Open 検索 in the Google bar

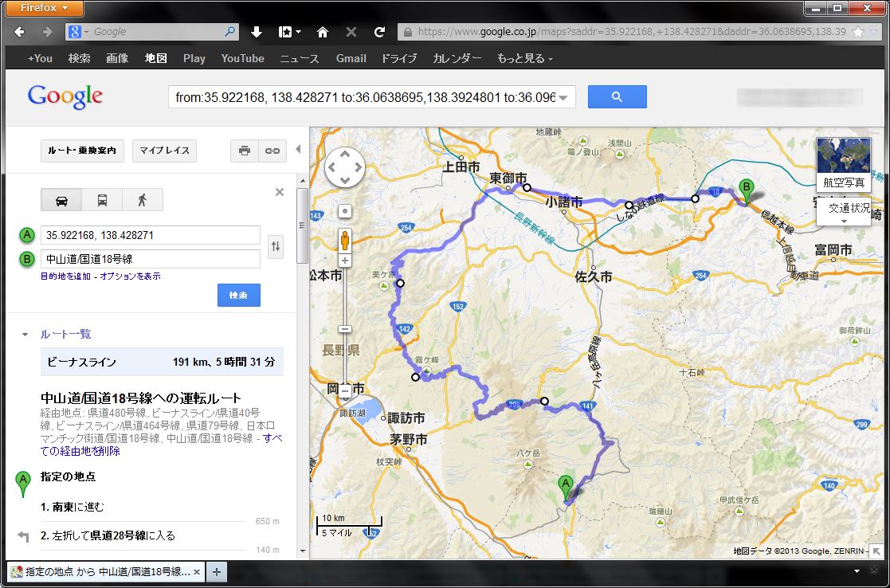coord(80,58)
